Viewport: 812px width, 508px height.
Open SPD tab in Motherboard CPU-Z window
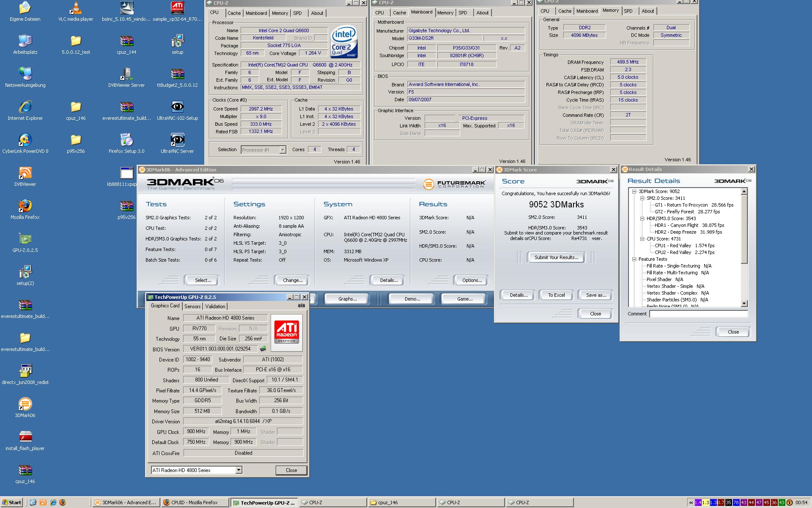(463, 13)
